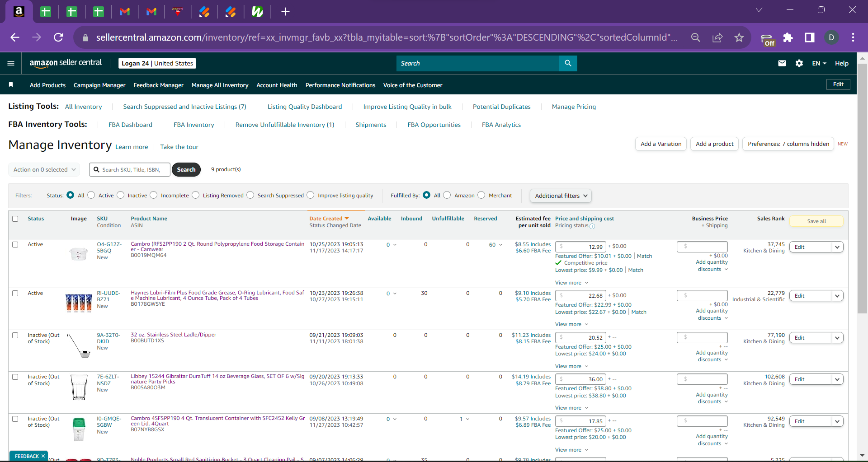Open Performance Notifications
Viewport: 868px width, 462px height.
coord(340,85)
